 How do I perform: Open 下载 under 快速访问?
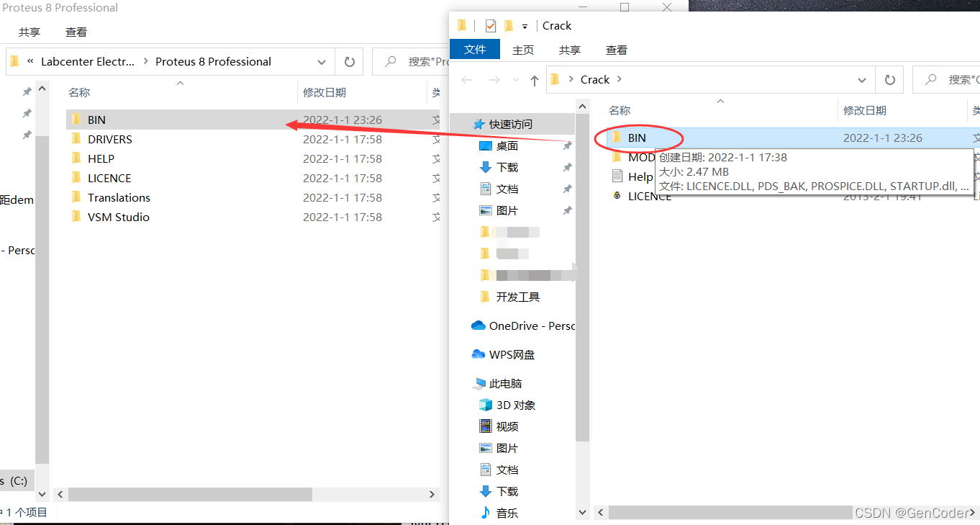tap(507, 167)
